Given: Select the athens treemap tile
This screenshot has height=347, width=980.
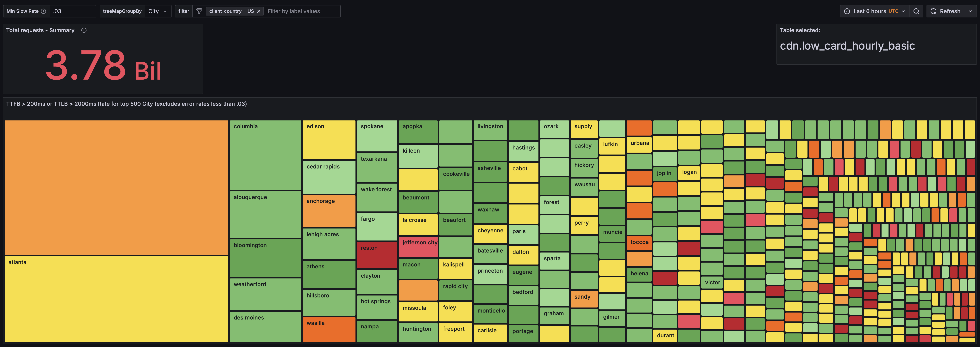Looking at the screenshot, I should tap(329, 274).
